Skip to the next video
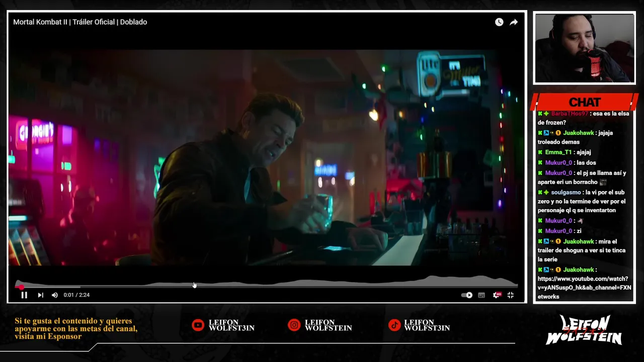 click(x=40, y=295)
